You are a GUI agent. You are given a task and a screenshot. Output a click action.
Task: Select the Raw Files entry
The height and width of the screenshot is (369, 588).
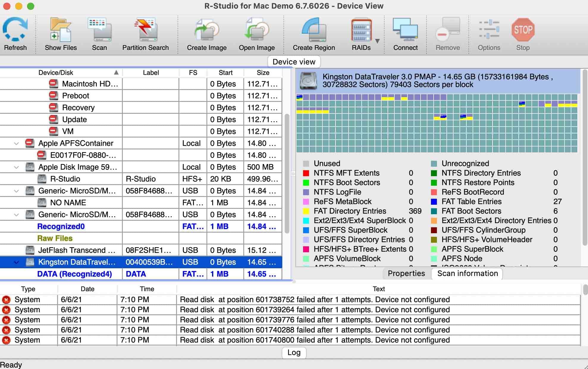[x=55, y=238]
